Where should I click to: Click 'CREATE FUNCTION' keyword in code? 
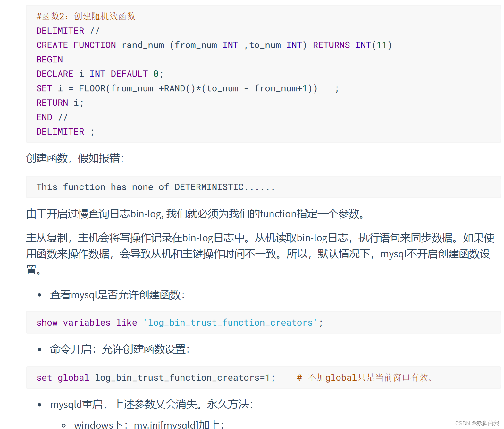(76, 45)
